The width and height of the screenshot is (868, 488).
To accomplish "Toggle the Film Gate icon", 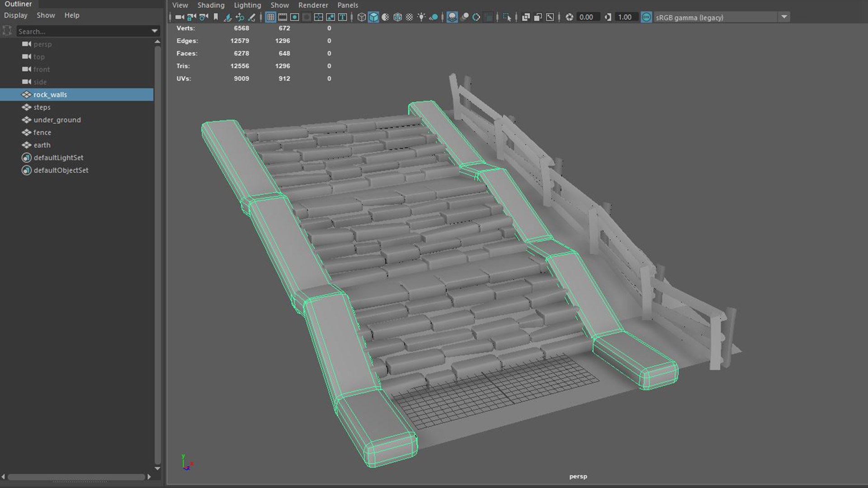I will click(x=283, y=17).
